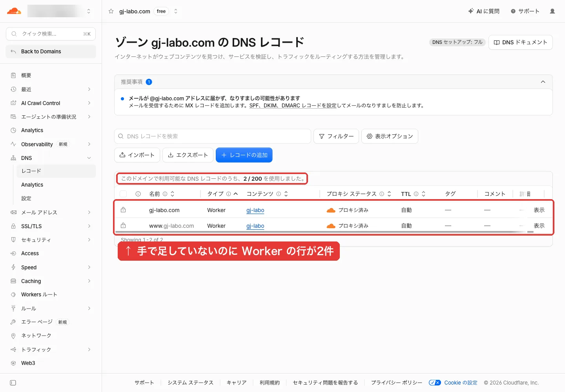Image resolution: width=565 pixels, height=392 pixels.
Task: Expand the SSL/TLS section
Action: [x=89, y=226]
